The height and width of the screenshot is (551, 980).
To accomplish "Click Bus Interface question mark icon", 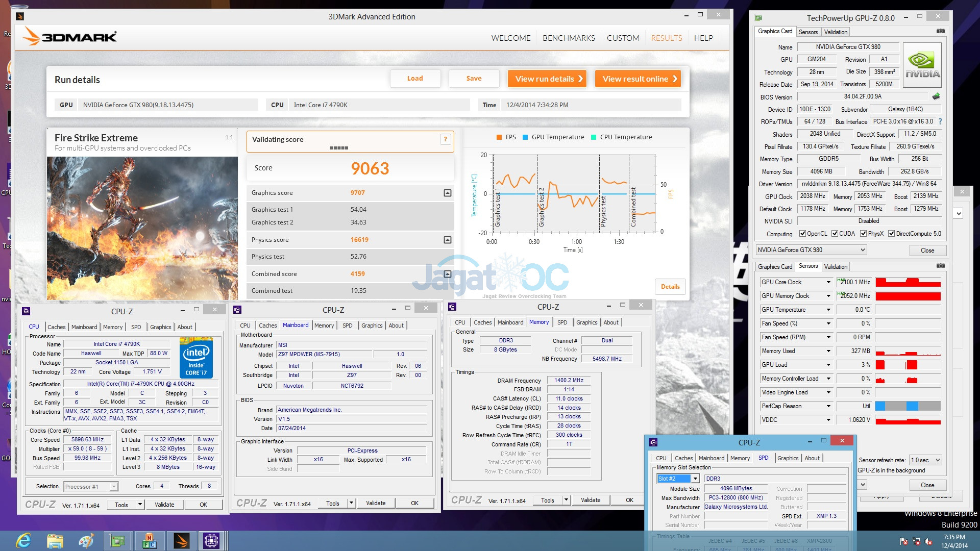I will tap(940, 121).
